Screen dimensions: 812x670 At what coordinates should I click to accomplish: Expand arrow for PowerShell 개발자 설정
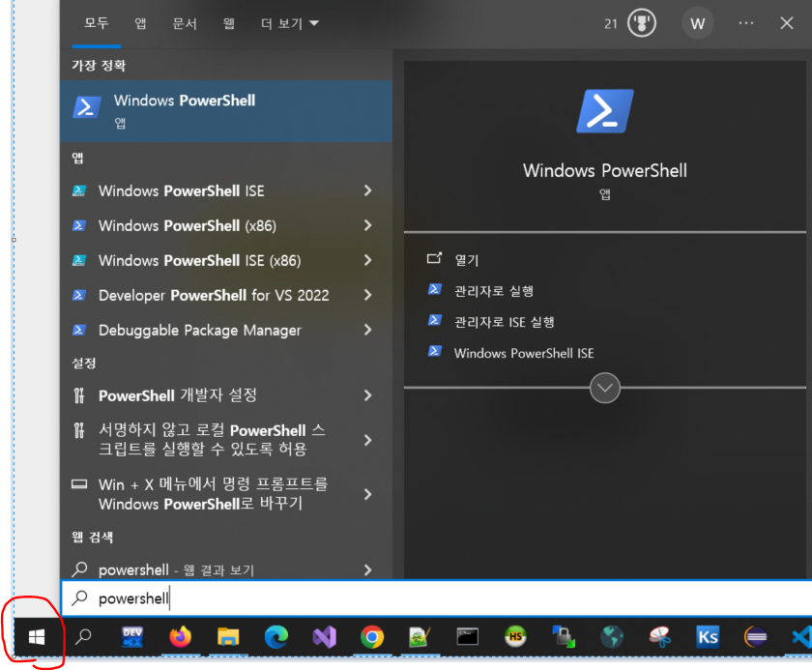(x=367, y=395)
